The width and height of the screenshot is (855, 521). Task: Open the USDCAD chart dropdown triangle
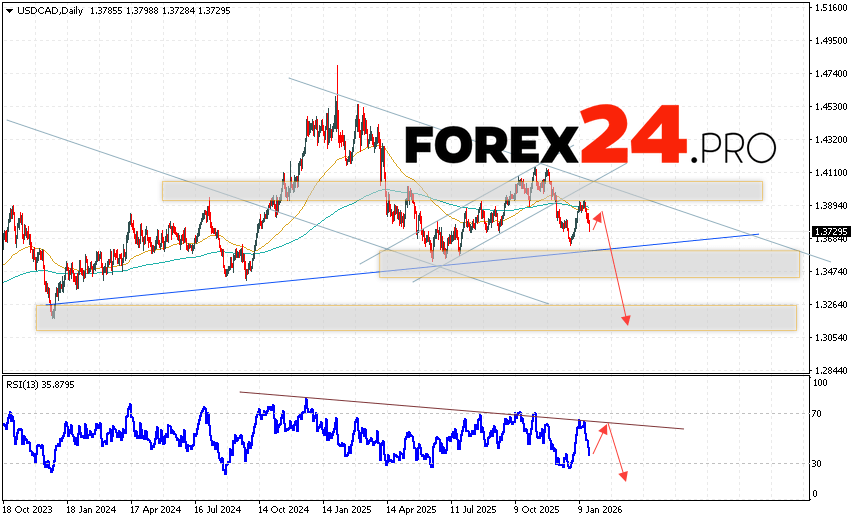[x=9, y=11]
